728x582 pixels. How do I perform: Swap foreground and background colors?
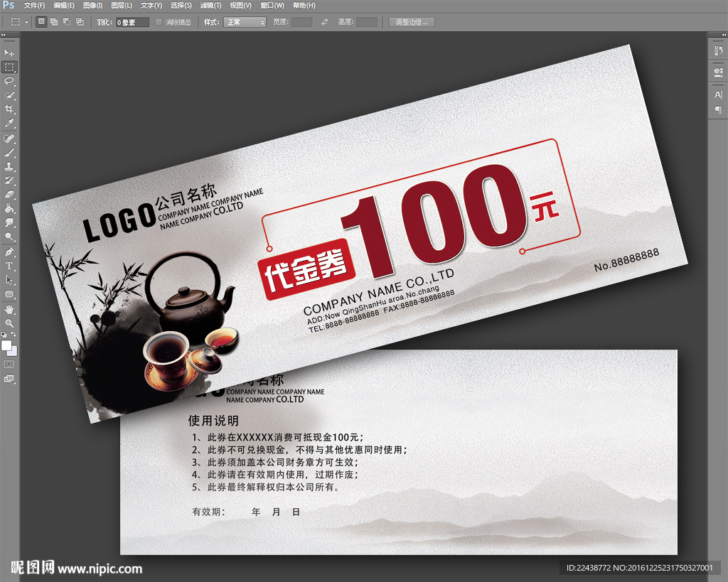(14, 334)
